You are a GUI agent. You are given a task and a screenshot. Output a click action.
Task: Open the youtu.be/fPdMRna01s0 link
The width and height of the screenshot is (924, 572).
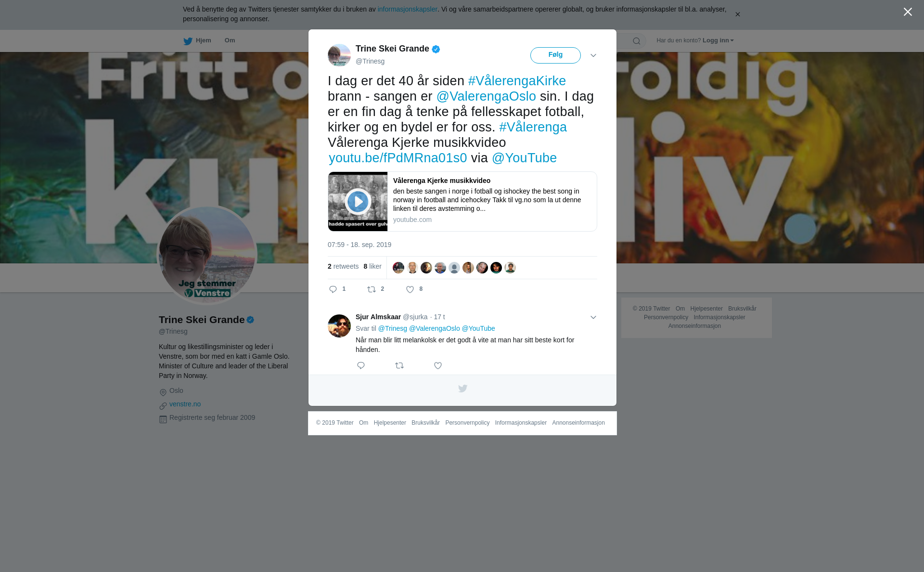(398, 158)
